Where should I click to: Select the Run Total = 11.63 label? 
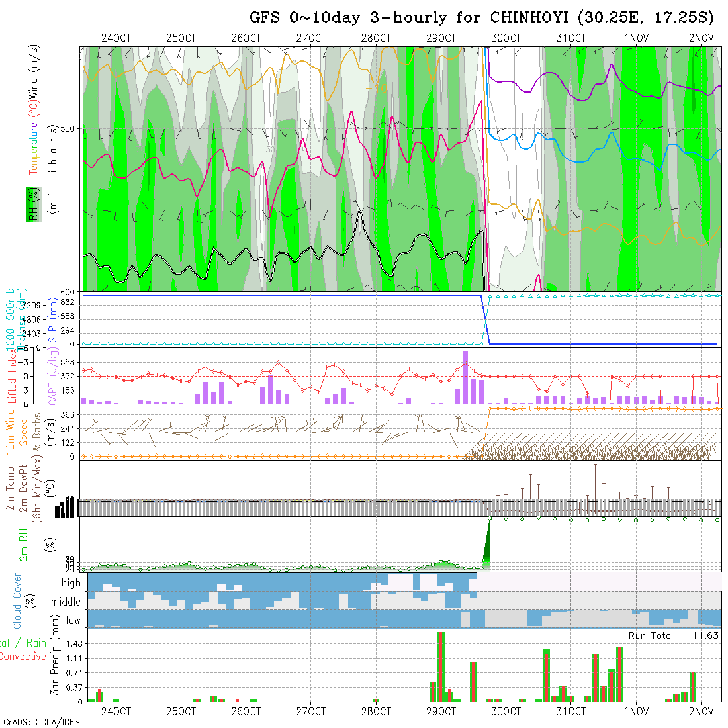[x=674, y=635]
